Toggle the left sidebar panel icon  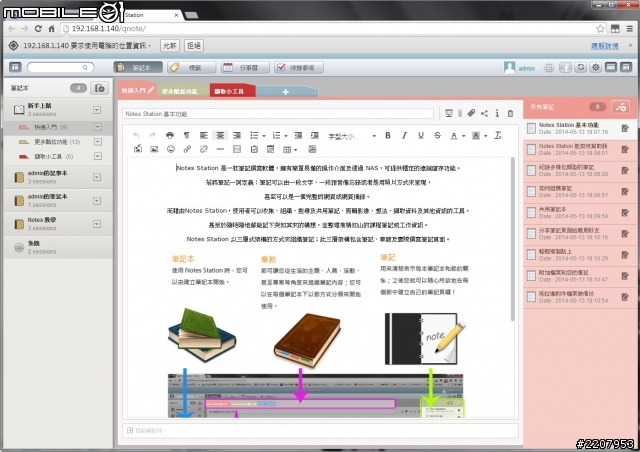pyautogui.click(x=15, y=67)
